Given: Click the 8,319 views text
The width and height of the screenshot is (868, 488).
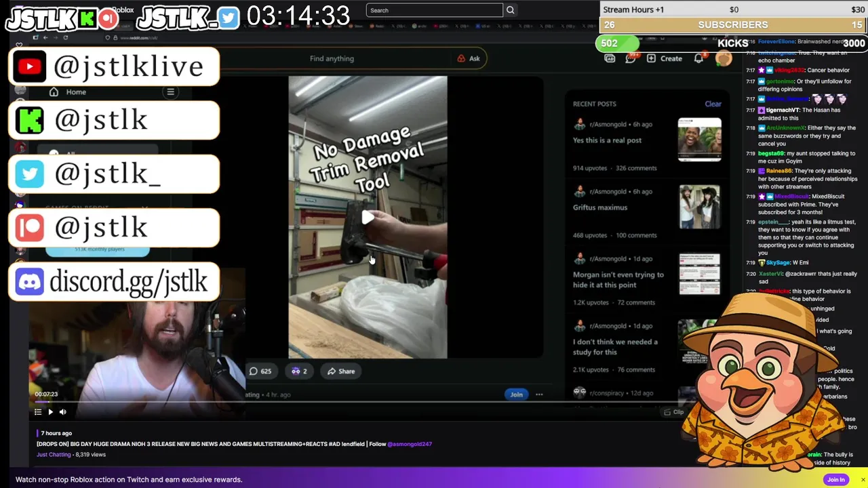Looking at the screenshot, I should pos(91,455).
